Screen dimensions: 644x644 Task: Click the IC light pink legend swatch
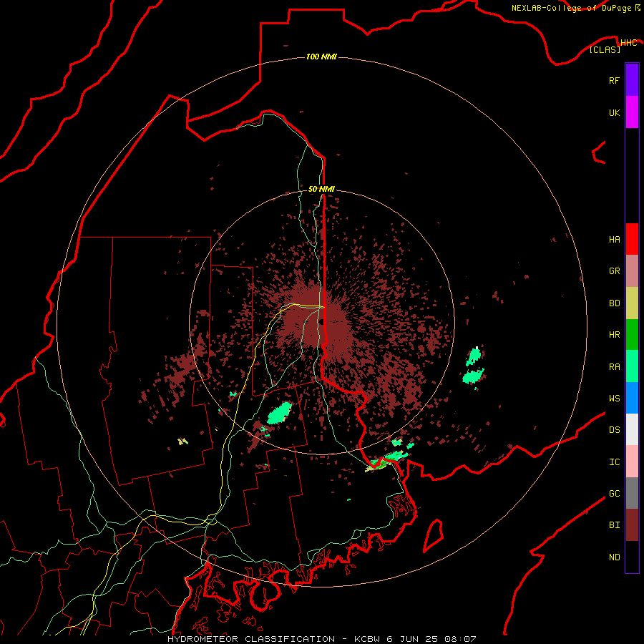(x=632, y=462)
